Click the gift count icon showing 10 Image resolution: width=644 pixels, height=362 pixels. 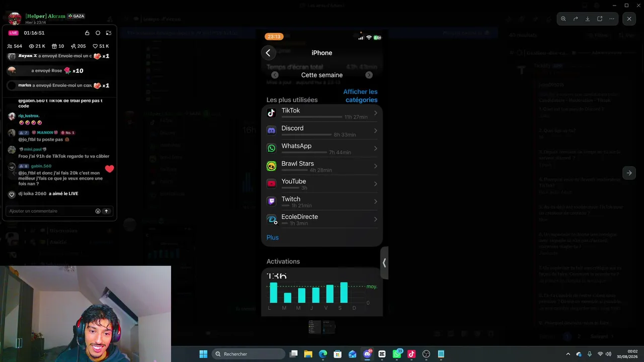[x=54, y=46]
